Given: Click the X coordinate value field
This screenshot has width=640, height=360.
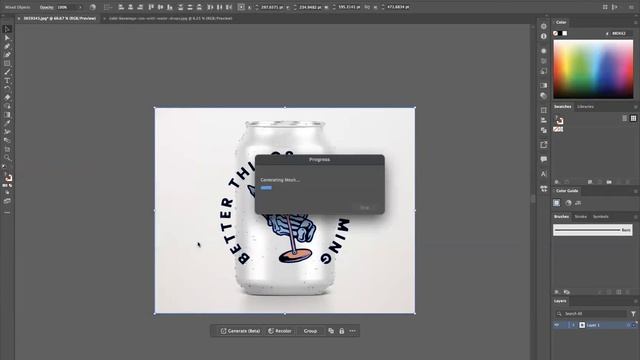Looking at the screenshot, I should (272, 7).
